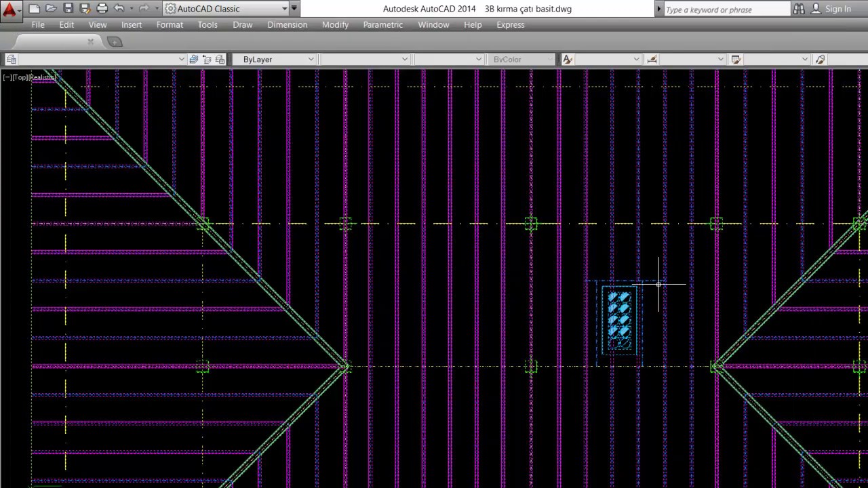The width and height of the screenshot is (868, 488).
Task: Open the Redo history dropdown arrow
Action: pyautogui.click(x=157, y=9)
